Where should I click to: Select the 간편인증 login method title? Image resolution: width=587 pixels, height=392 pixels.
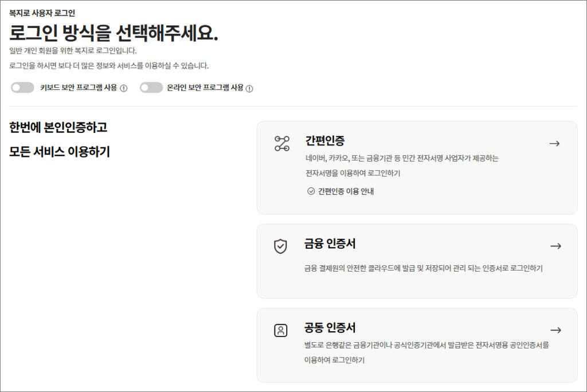coord(325,141)
